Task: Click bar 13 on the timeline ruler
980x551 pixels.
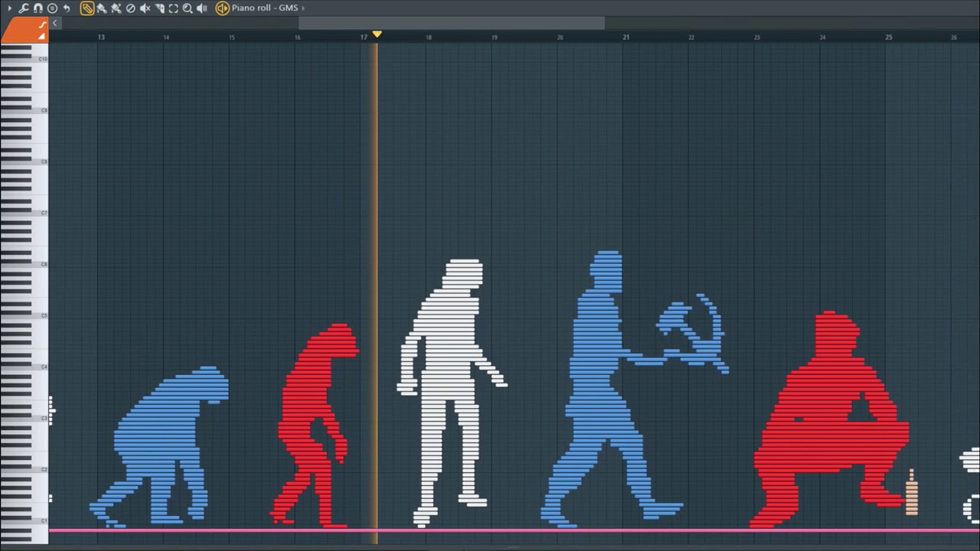Action: (x=101, y=37)
